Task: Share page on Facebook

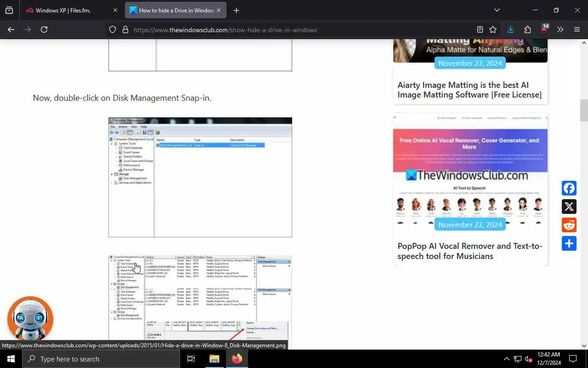Action: [569, 188]
